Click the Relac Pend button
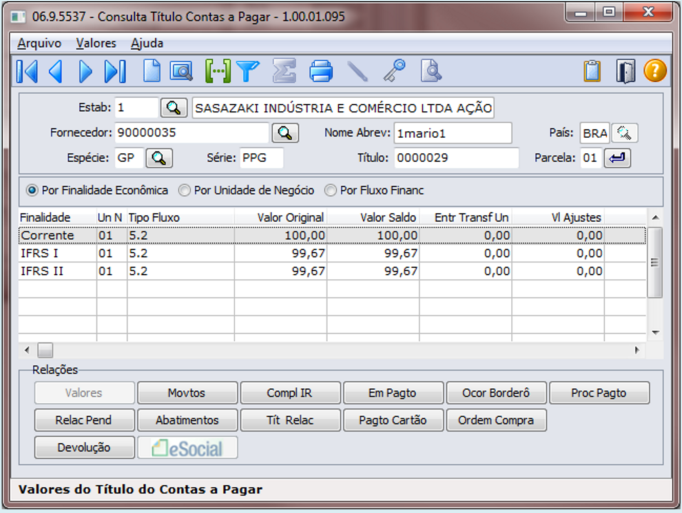The width and height of the screenshot is (682, 513). [84, 420]
